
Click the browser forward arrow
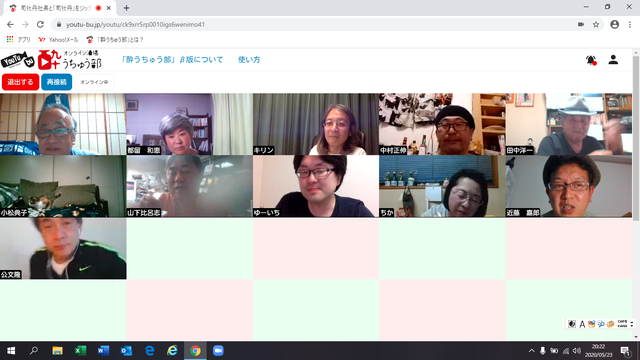pyautogui.click(x=25, y=24)
